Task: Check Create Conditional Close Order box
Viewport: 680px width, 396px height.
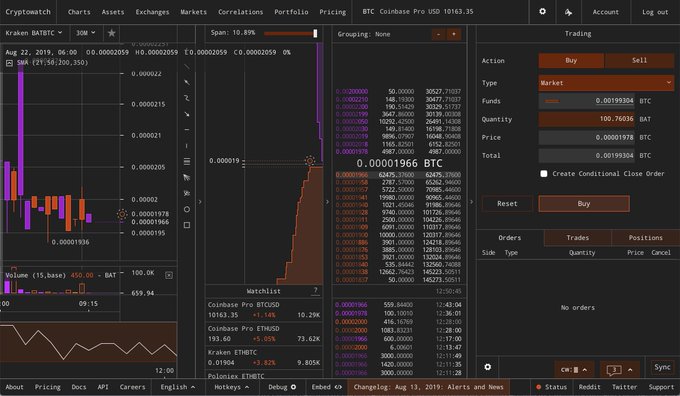Action: [x=544, y=173]
